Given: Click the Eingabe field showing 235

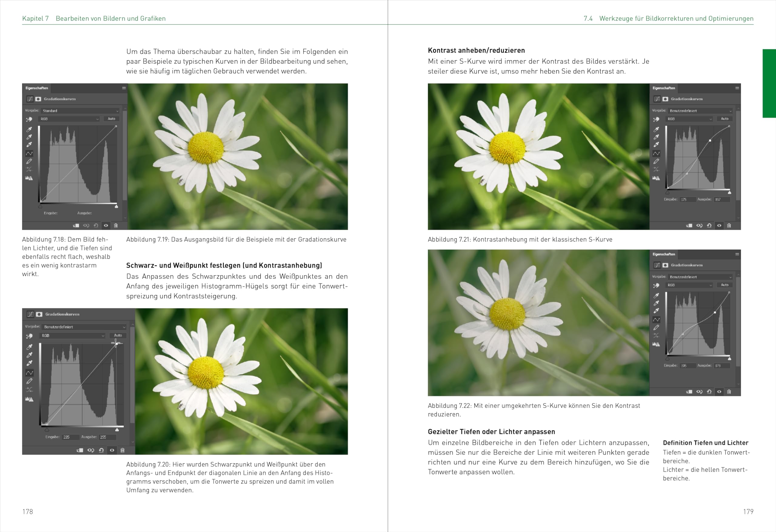Looking at the screenshot, I should 70,437.
